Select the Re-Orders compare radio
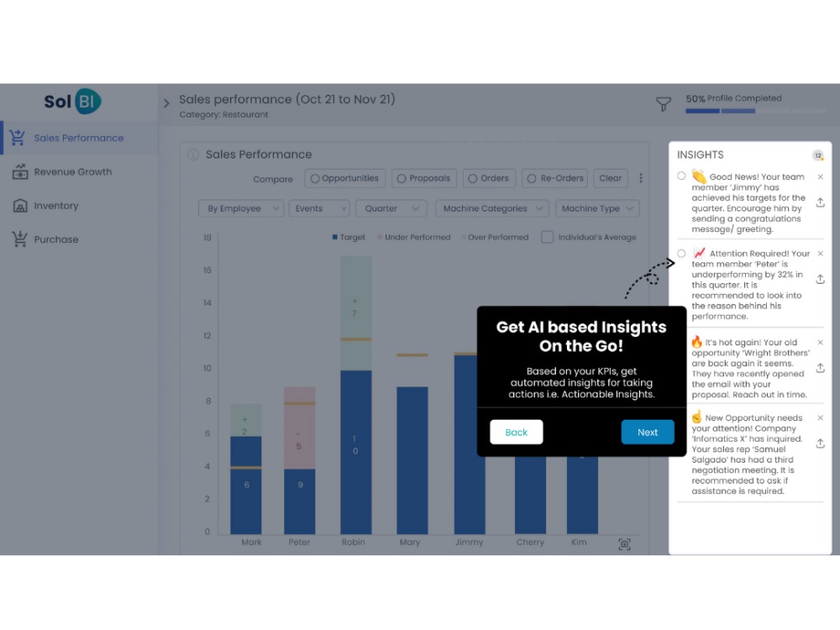Screen dimensions: 840x630 tap(532, 178)
